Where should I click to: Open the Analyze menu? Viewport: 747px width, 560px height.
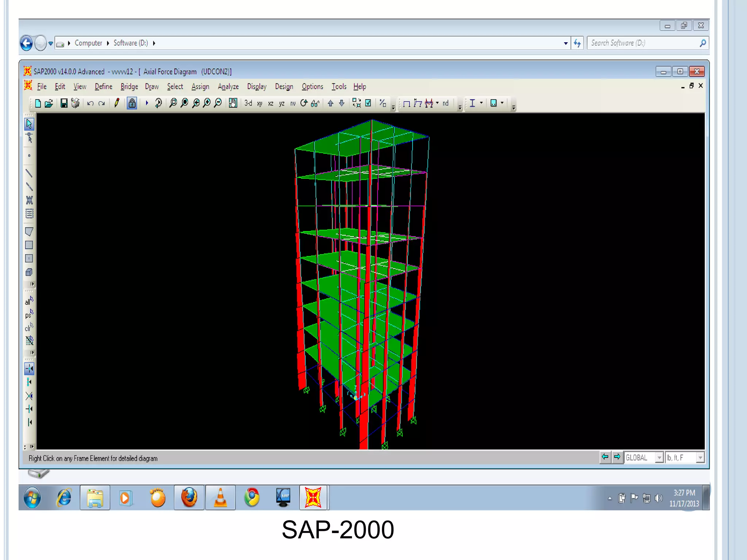(x=228, y=87)
